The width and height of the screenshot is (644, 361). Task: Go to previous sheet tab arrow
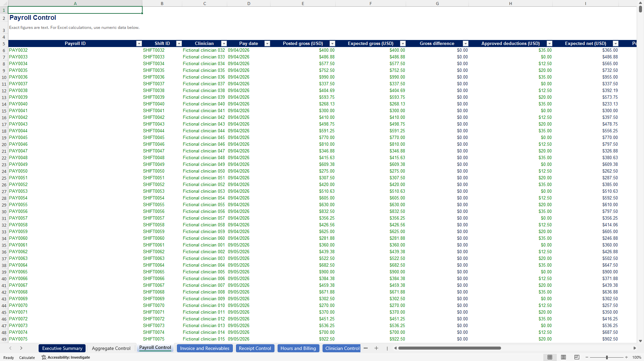(x=10, y=348)
